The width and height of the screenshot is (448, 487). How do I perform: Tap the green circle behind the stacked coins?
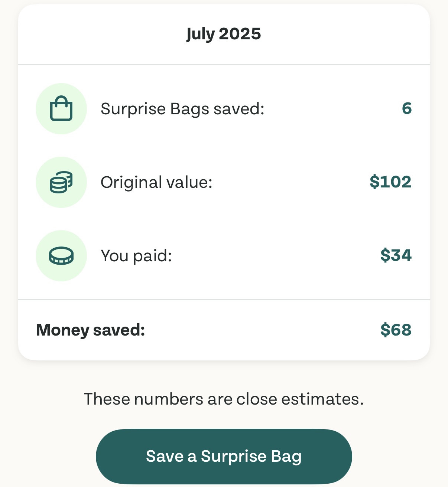[x=61, y=182]
